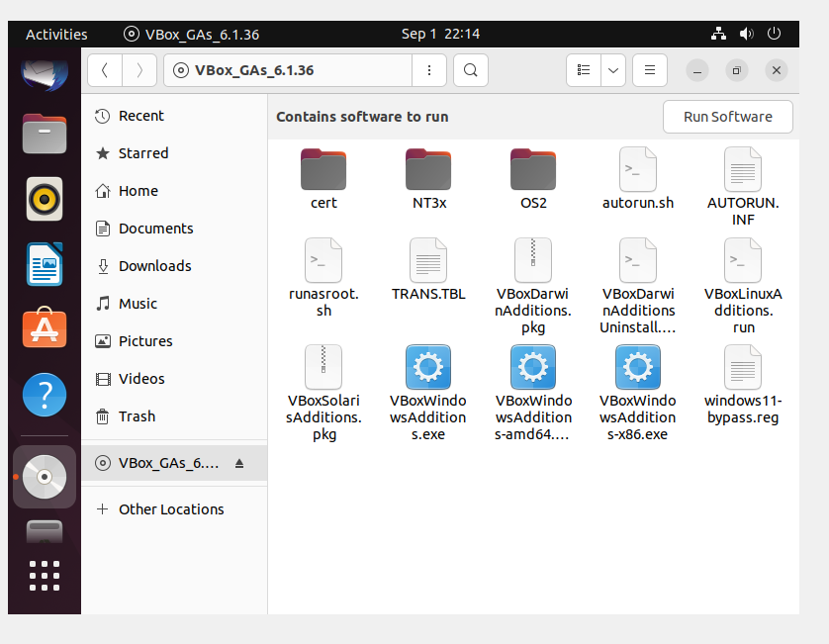Click the Run Software button
This screenshot has width=829, height=644.
727,117
